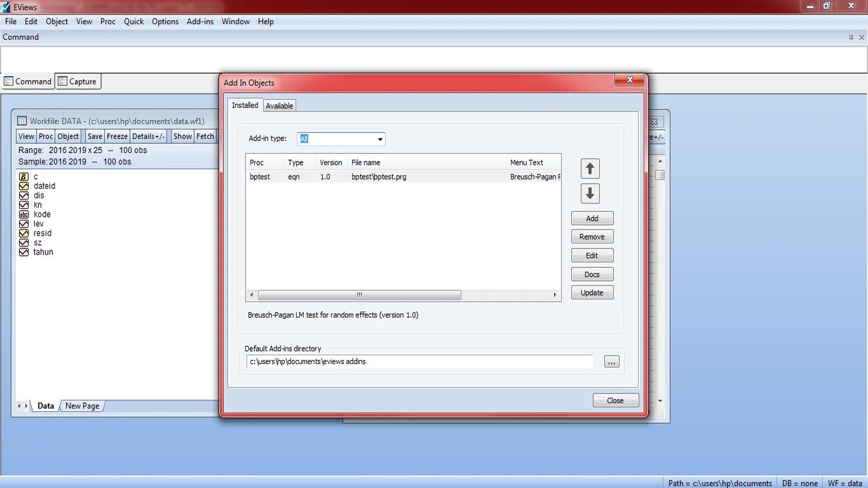Click the workfile Show button

[182, 136]
